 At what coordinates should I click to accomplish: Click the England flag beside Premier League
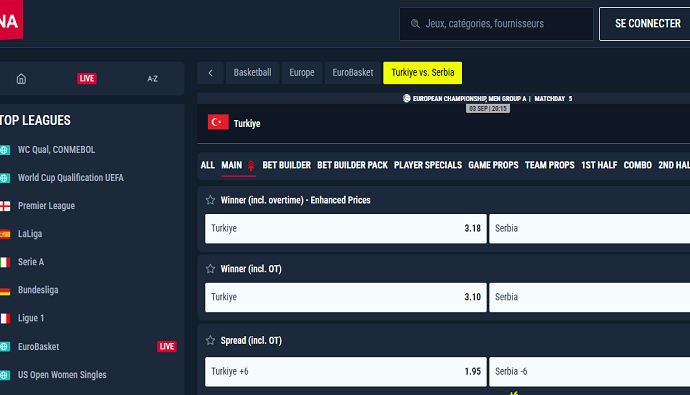[x=5, y=206]
